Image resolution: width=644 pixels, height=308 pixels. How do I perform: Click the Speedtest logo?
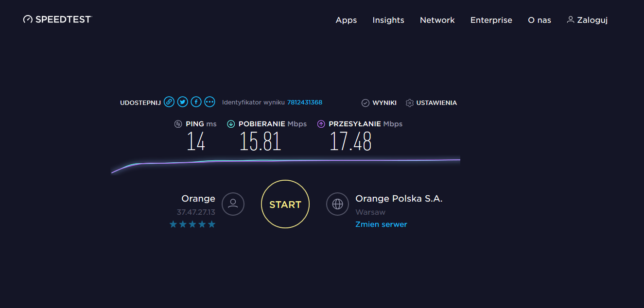point(58,19)
